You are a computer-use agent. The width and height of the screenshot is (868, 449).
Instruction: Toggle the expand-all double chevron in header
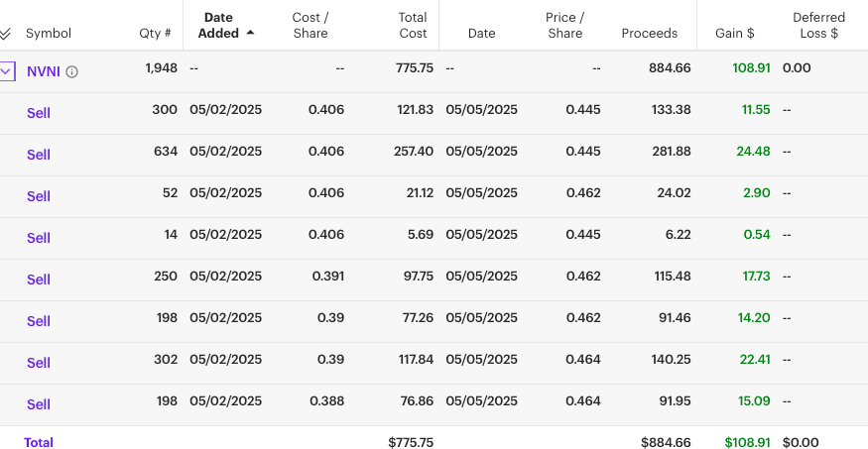tap(6, 34)
